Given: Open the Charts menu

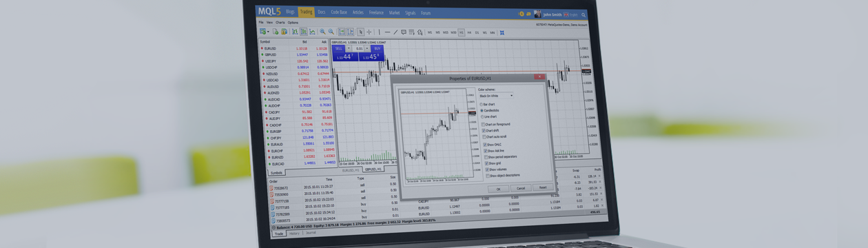Looking at the screenshot, I should 280,23.
